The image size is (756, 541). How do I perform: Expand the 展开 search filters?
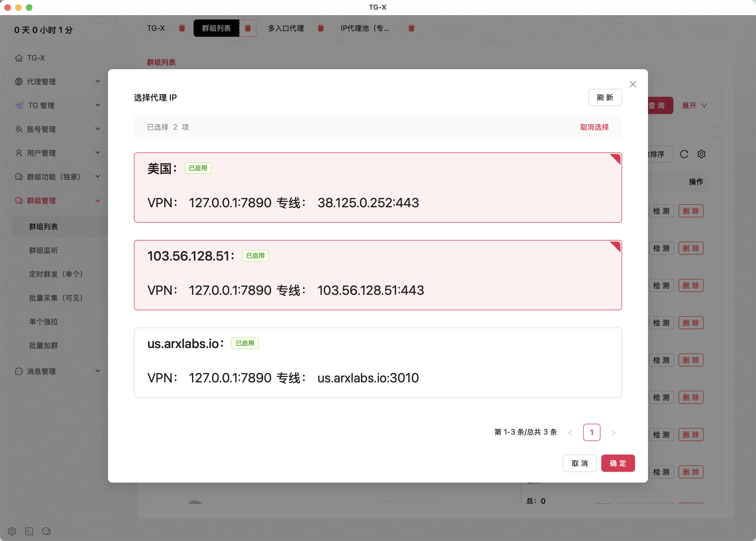pyautogui.click(x=694, y=106)
